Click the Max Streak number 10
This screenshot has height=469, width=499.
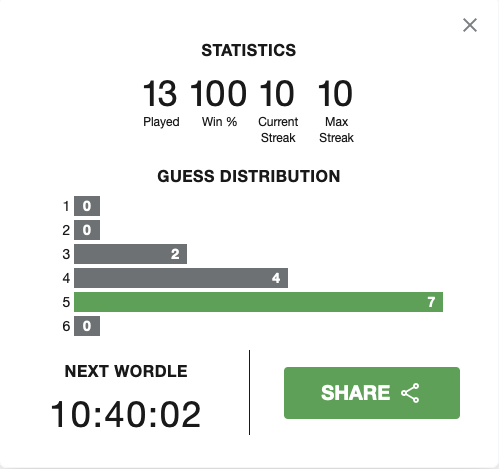point(335,93)
